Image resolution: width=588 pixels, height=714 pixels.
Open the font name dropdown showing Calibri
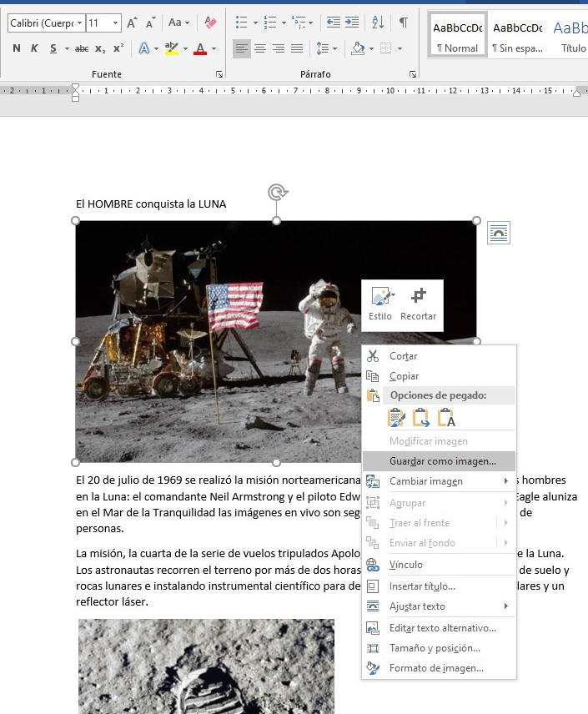click(x=46, y=23)
